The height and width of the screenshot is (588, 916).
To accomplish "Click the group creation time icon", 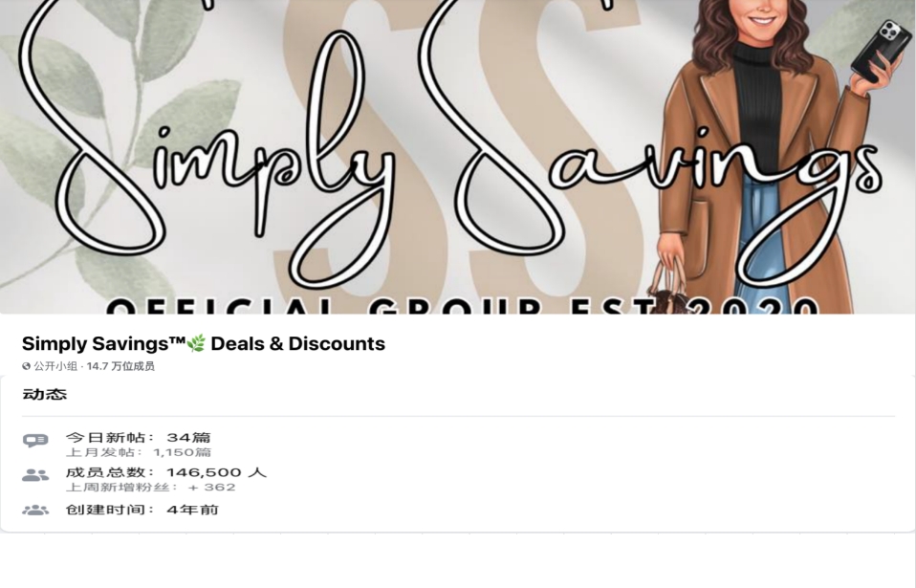I will tap(35, 511).
